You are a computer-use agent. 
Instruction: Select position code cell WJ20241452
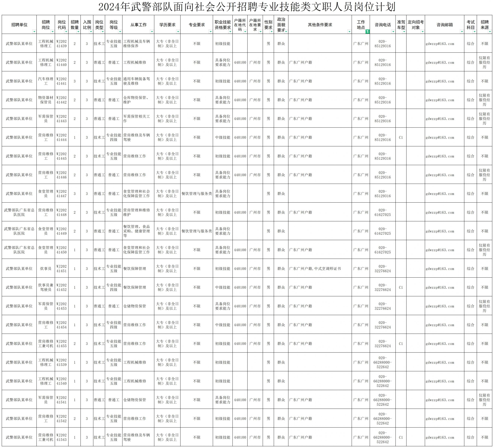[x=62, y=287]
